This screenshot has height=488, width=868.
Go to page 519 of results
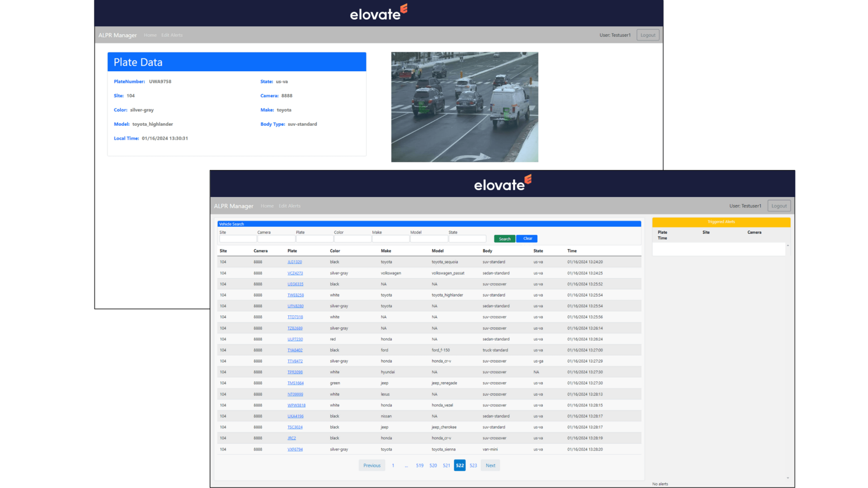(x=420, y=465)
